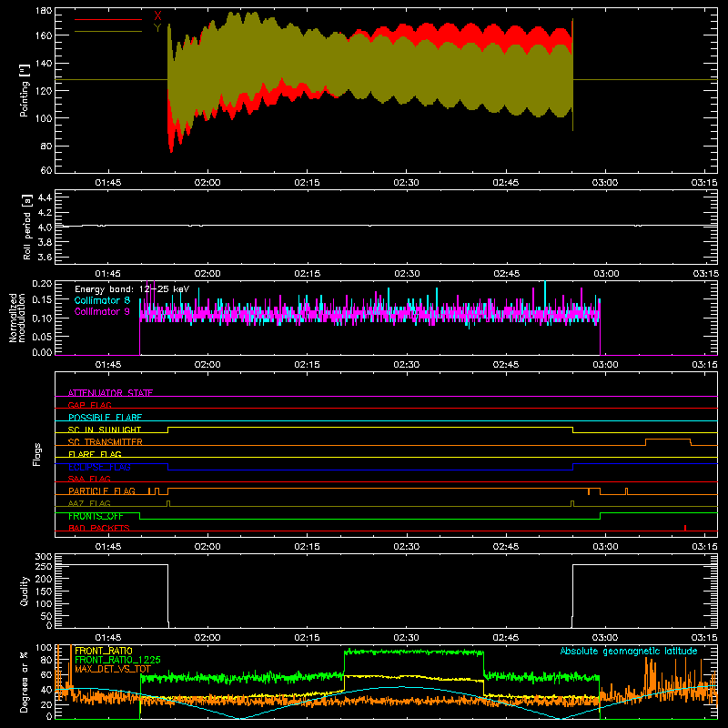Click the 'Quality' axis title
The height and width of the screenshot is (728, 728).
pyautogui.click(x=25, y=591)
